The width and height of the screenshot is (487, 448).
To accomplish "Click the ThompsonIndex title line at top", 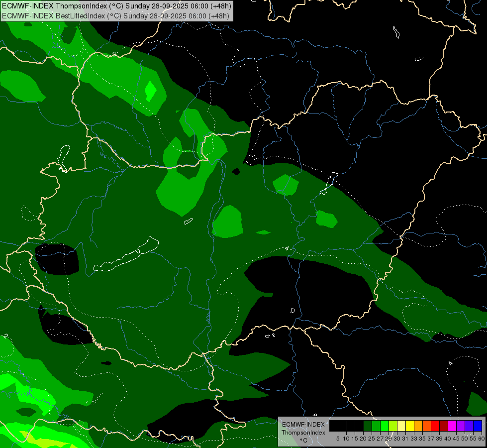I will [x=116, y=6].
